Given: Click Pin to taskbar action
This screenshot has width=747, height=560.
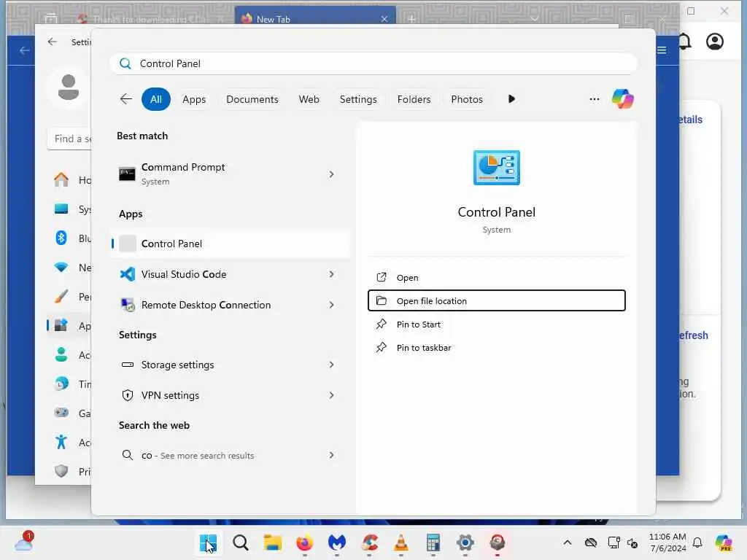Looking at the screenshot, I should (x=496, y=348).
